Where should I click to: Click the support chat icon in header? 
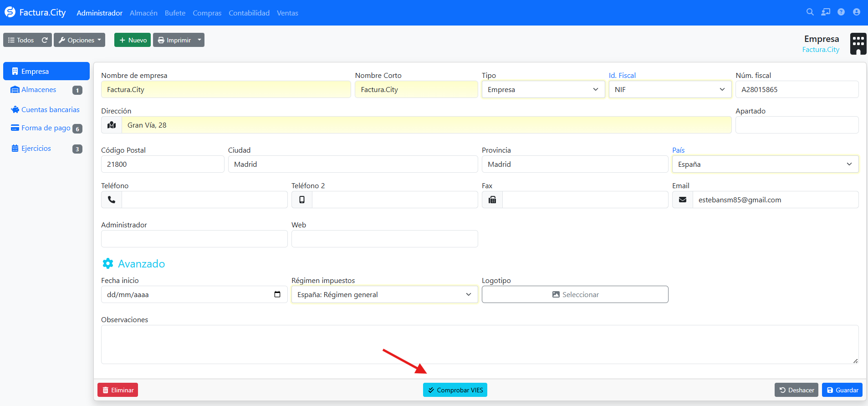826,12
